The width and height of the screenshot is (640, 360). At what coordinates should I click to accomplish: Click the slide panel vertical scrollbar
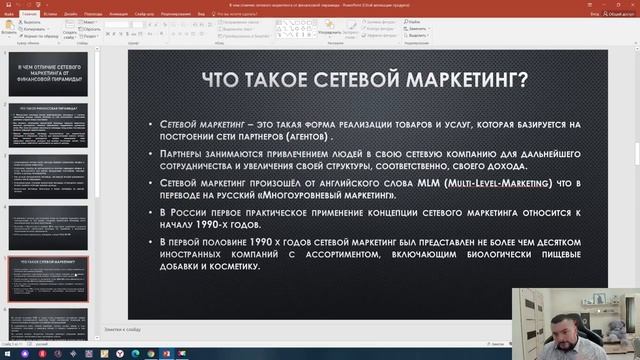pos(97,124)
